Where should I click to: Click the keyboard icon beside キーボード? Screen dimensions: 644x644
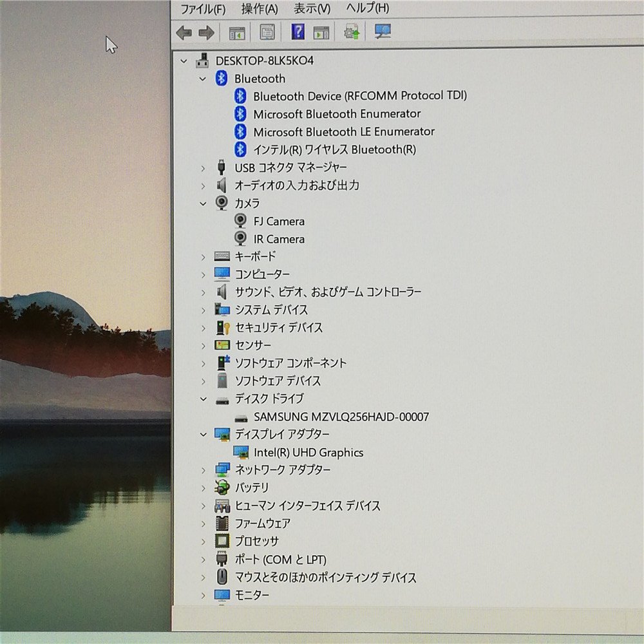point(222,256)
